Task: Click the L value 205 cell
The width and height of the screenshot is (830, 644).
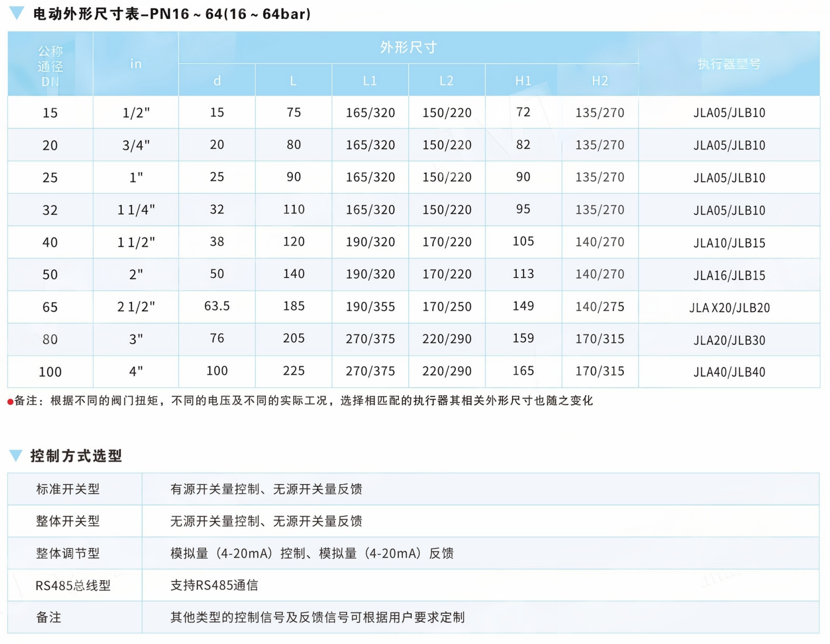Action: [294, 339]
